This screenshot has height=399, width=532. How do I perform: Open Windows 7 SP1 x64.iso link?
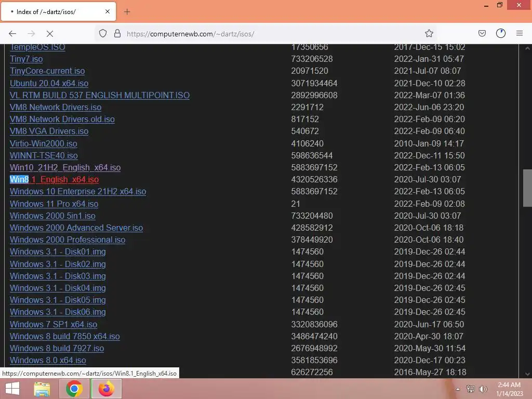(x=54, y=324)
